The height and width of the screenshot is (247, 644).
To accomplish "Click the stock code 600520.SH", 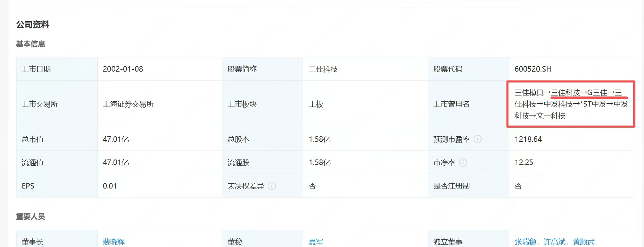I will tap(533, 69).
